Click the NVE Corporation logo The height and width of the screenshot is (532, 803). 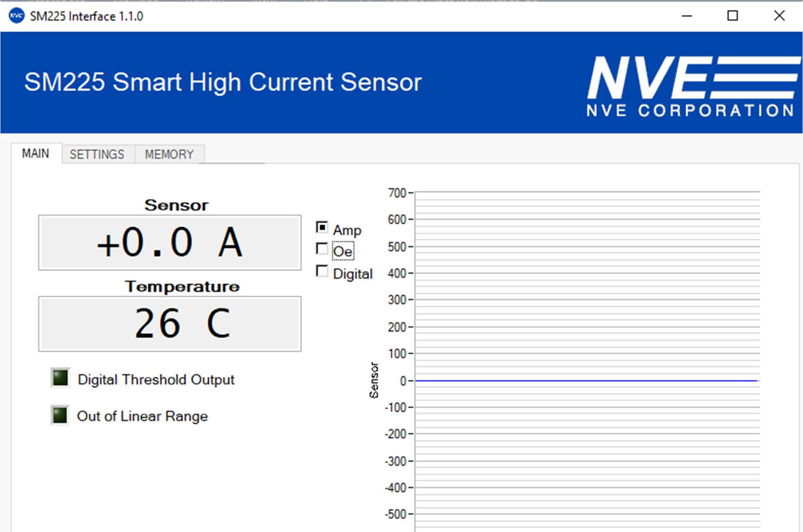(692, 86)
